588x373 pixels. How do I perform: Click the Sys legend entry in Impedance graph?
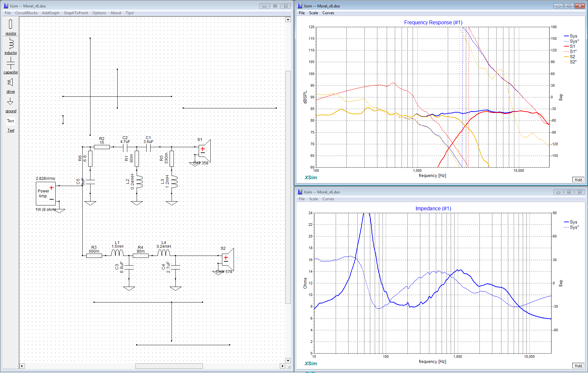pyautogui.click(x=571, y=222)
